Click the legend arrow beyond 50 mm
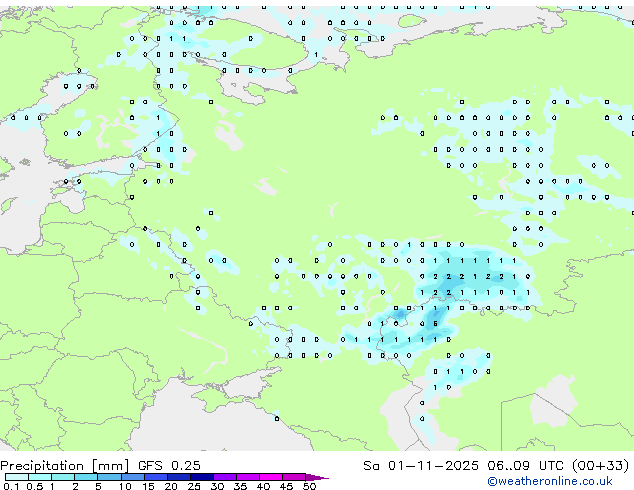The width and height of the screenshot is (634, 490). click(316, 477)
